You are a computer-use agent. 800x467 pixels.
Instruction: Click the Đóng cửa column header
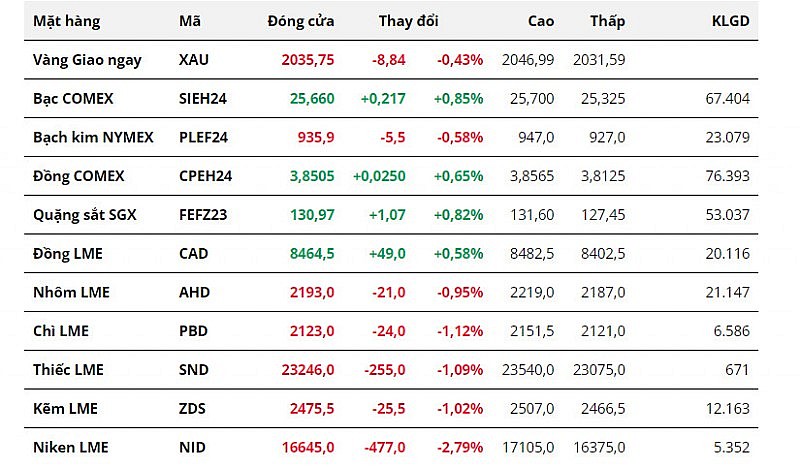point(301,21)
